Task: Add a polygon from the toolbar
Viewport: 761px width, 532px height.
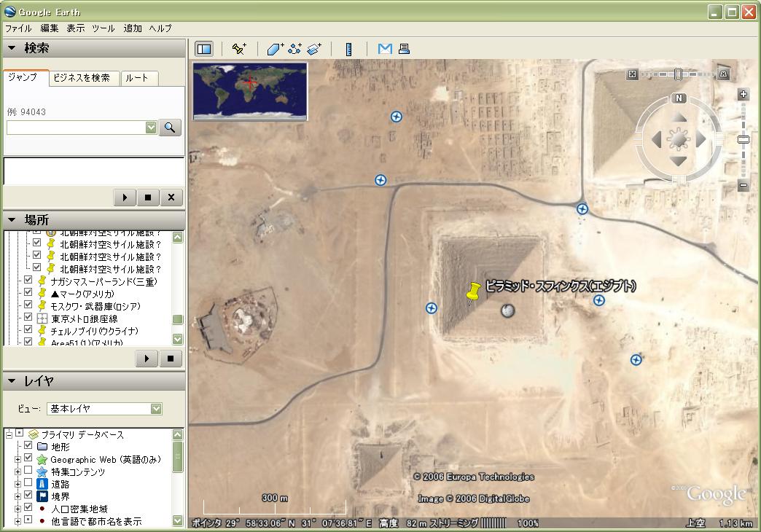Action: tap(276, 49)
